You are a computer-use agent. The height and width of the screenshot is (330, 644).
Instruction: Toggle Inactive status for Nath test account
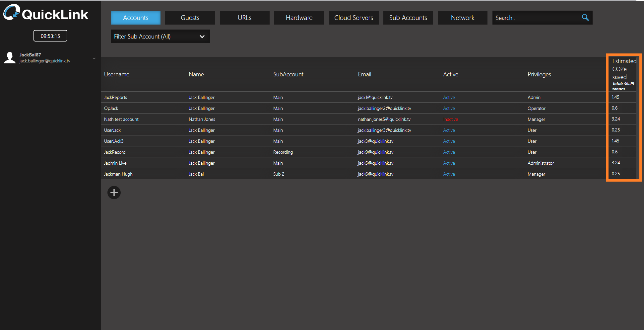(450, 119)
